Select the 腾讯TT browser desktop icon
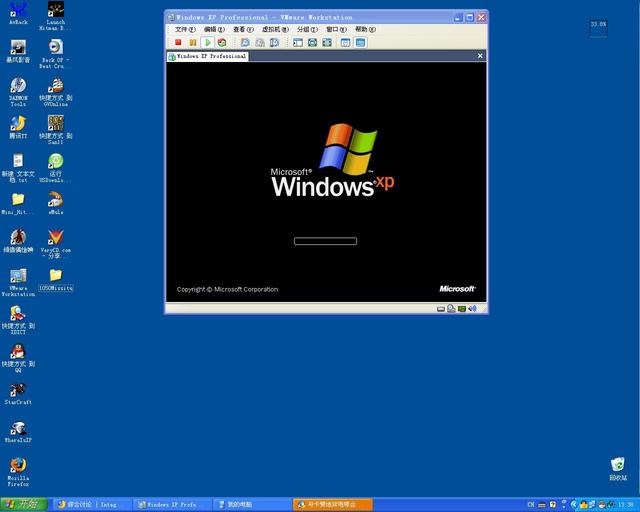The height and width of the screenshot is (512, 640). pyautogui.click(x=18, y=127)
